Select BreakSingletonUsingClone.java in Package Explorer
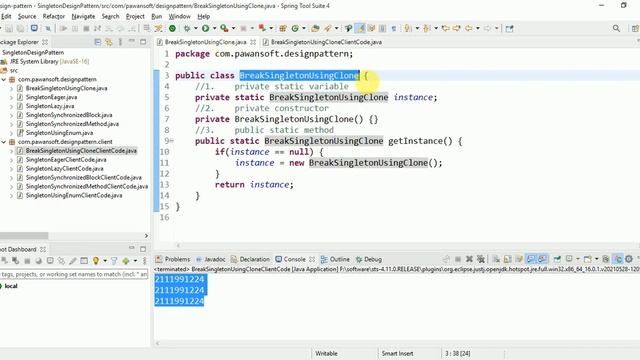 tap(67, 88)
